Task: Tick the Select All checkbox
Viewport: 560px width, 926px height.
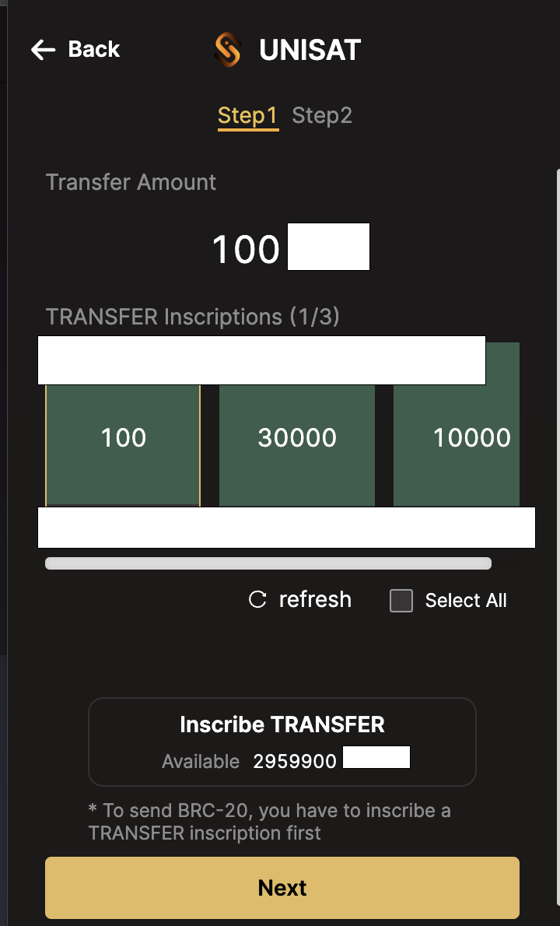Action: coord(401,601)
